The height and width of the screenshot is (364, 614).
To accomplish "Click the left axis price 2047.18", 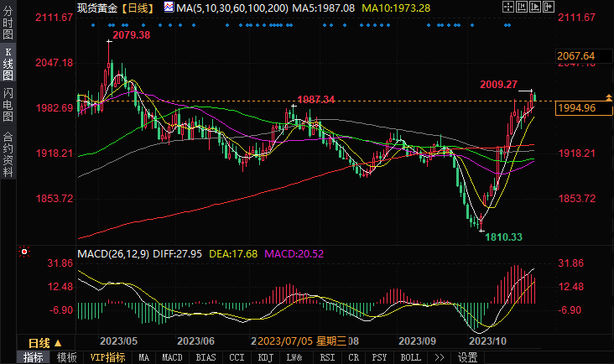I will click(x=54, y=63).
